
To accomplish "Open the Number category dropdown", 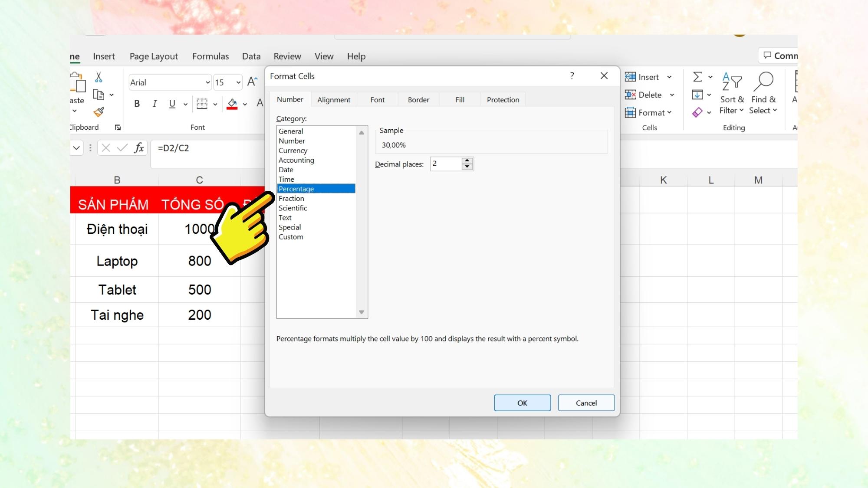I will (x=291, y=141).
